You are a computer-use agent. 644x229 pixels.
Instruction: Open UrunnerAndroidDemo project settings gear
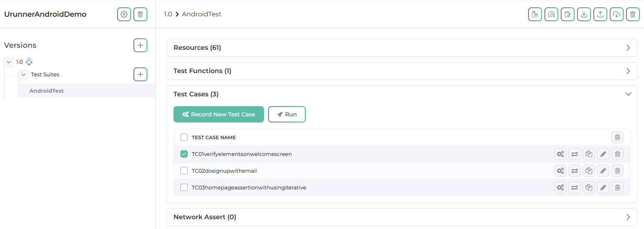click(124, 14)
